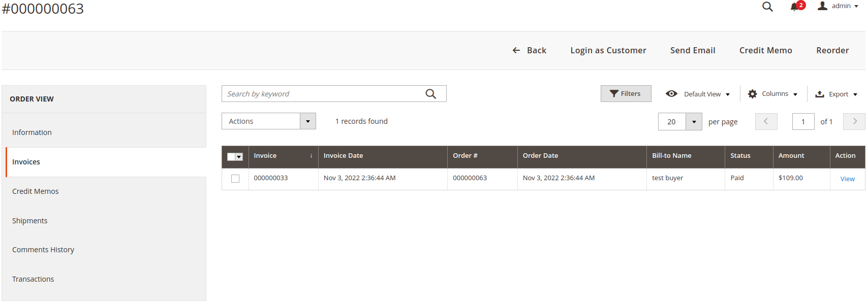Click Login as Customer button
Image resolution: width=868 pixels, height=305 pixels.
[x=608, y=50]
